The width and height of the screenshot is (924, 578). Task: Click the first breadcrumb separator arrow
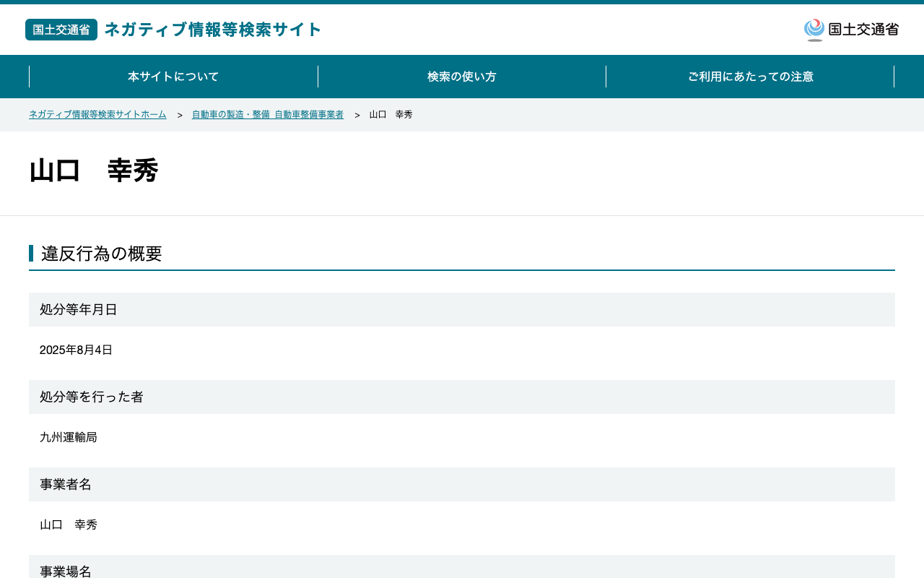[x=180, y=116]
